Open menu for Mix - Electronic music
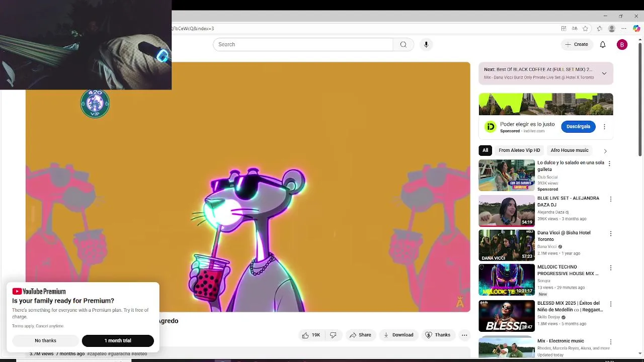644x362 pixels. pyautogui.click(x=611, y=342)
